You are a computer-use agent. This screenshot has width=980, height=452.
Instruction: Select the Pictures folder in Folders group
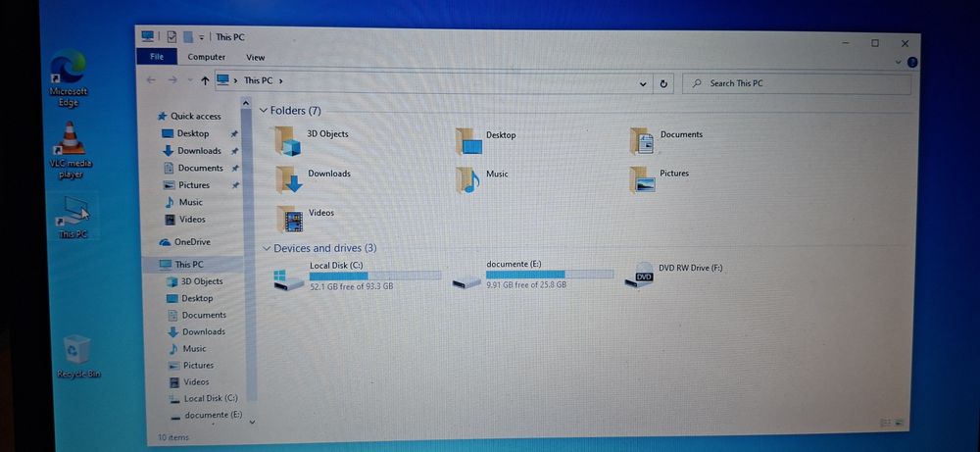[x=660, y=179]
